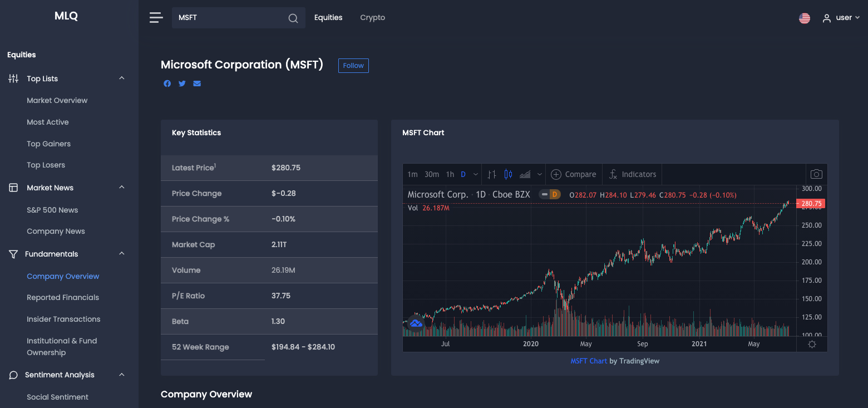868x408 pixels.
Task: Open Indicators fx icon
Action: (613, 174)
